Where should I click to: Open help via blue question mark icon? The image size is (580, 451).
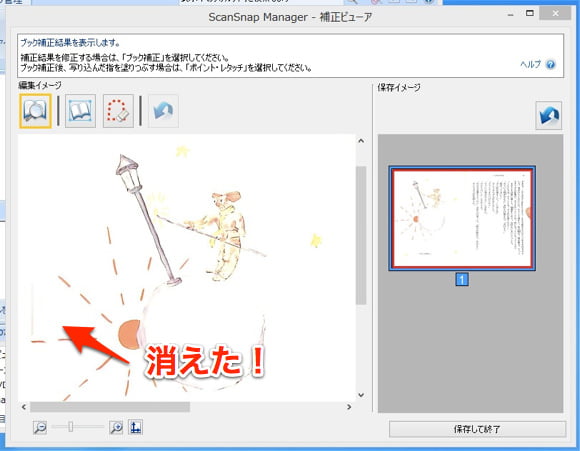[550, 65]
